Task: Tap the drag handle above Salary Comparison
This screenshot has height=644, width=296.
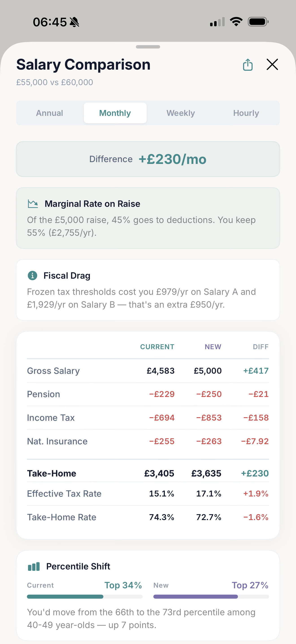Action: [x=148, y=46]
